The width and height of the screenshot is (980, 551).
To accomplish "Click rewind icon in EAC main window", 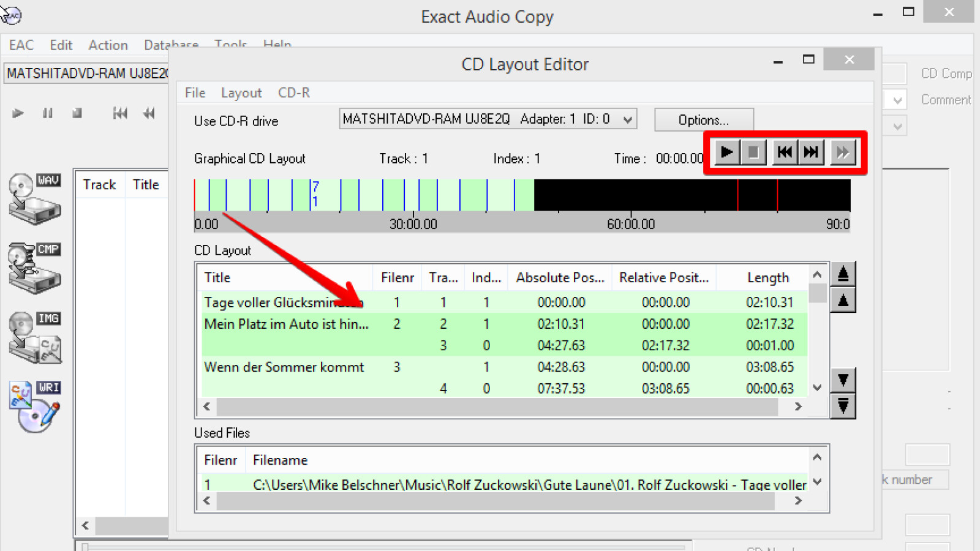I will [149, 113].
